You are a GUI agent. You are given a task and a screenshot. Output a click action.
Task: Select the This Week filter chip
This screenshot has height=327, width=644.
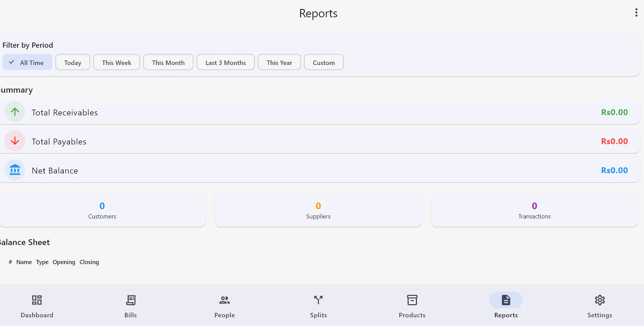(x=117, y=62)
